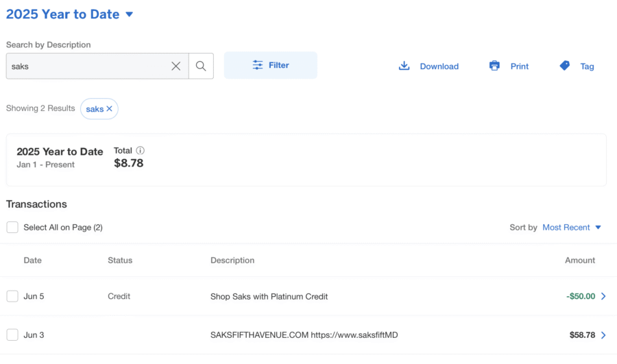617x364 pixels.
Task: Open the Most Recent sort dropdown
Action: pos(571,228)
